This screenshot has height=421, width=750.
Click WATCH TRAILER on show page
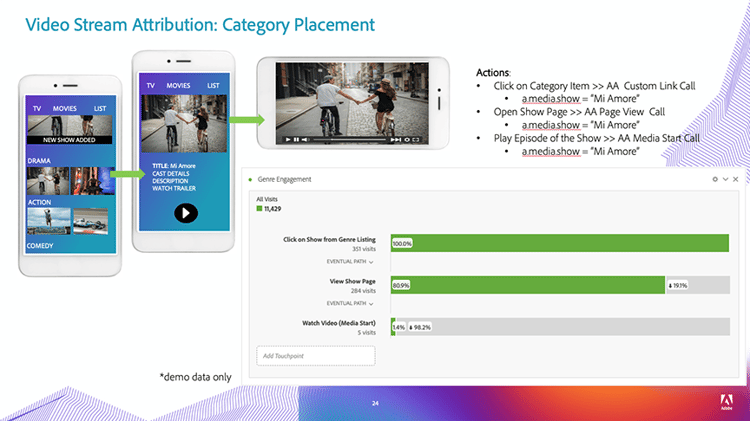(174, 188)
